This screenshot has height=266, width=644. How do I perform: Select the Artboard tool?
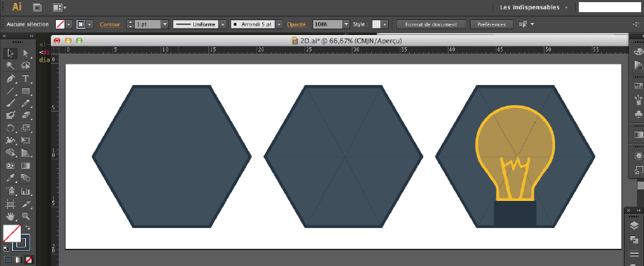coord(11,204)
